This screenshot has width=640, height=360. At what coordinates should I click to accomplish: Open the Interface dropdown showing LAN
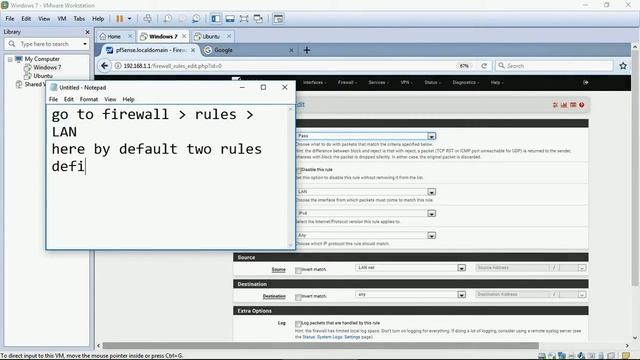pyautogui.click(x=366, y=191)
